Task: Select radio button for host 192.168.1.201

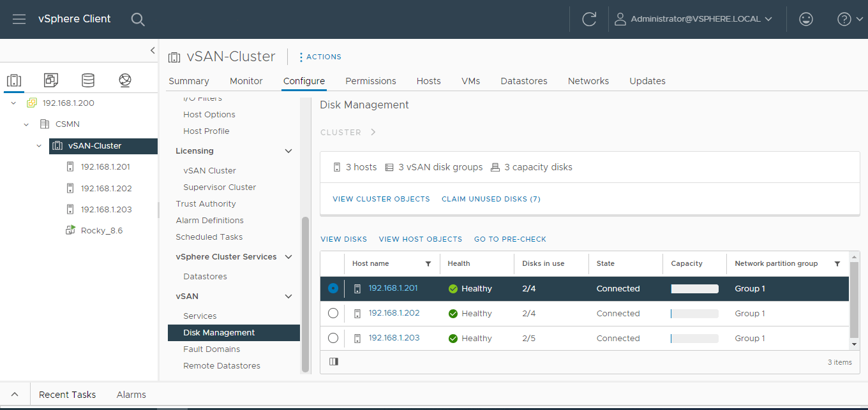Action: (333, 288)
